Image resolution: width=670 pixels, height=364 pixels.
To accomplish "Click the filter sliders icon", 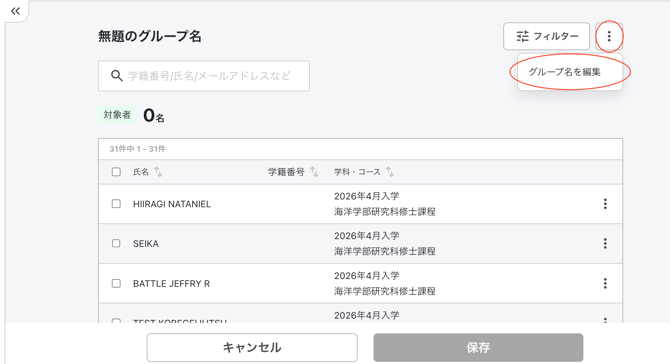I will [523, 36].
